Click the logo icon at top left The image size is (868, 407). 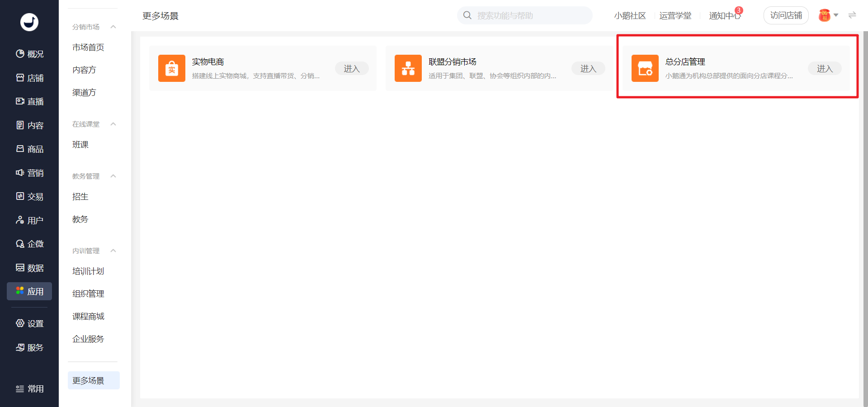29,22
